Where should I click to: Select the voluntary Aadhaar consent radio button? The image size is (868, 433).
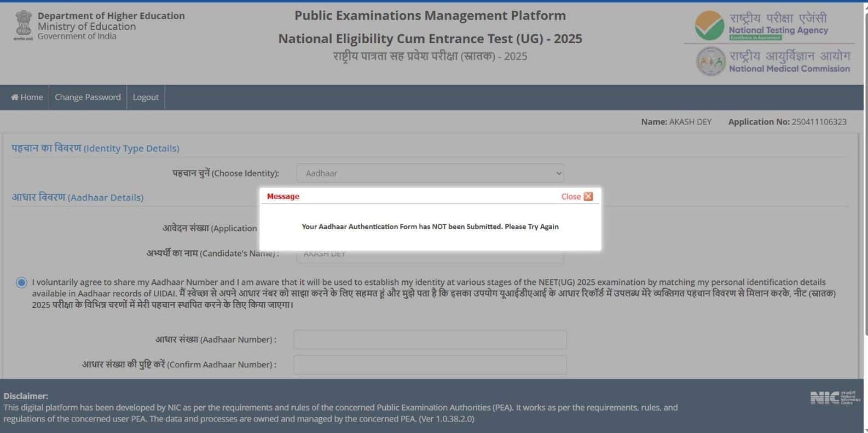click(21, 283)
